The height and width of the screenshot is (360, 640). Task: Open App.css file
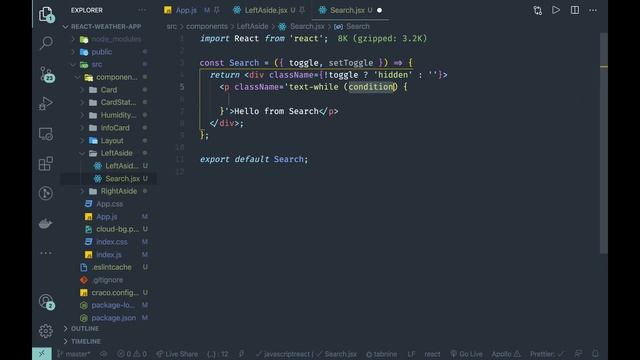[109, 204]
